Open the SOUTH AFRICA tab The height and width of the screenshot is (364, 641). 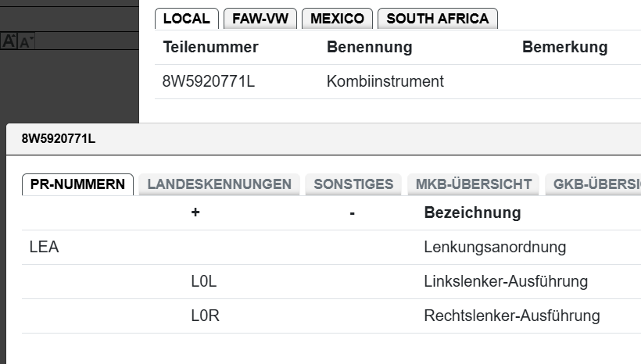pyautogui.click(x=438, y=19)
